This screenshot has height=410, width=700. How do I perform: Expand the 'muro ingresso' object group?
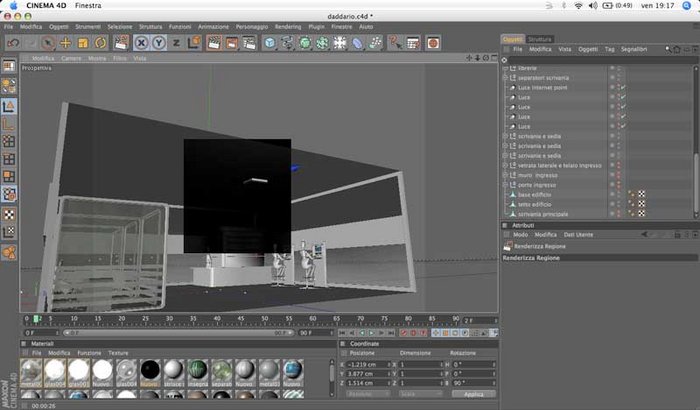[x=505, y=175]
